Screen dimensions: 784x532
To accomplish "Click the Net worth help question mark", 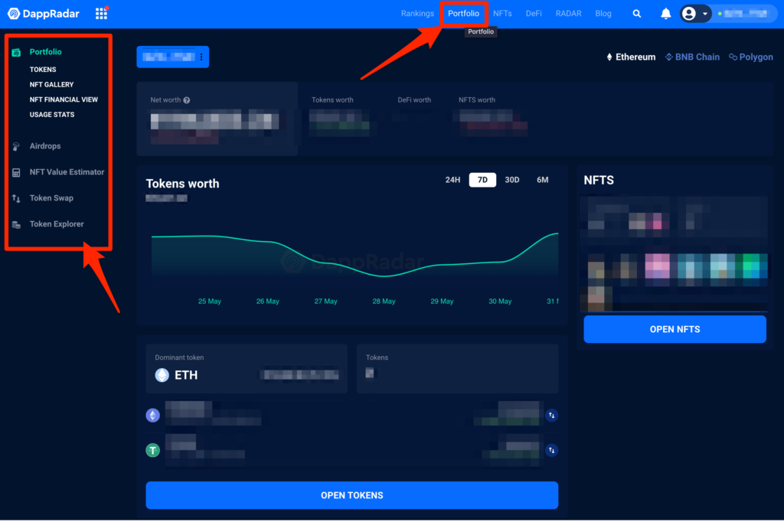I will [x=187, y=100].
